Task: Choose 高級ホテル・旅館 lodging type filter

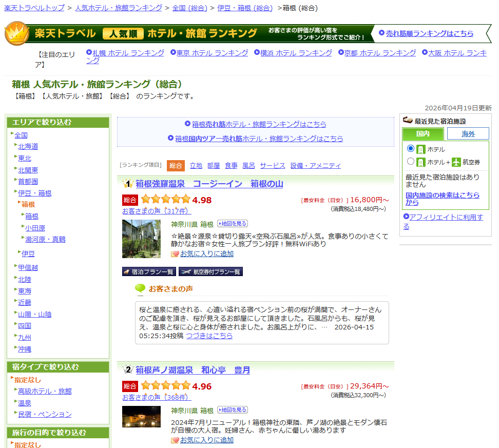Action: [x=45, y=391]
